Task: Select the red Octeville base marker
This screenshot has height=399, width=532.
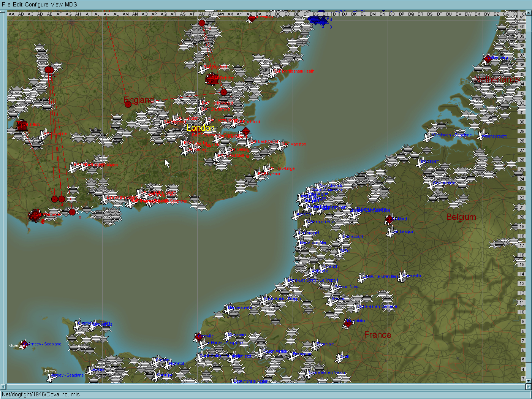Action: (198, 337)
